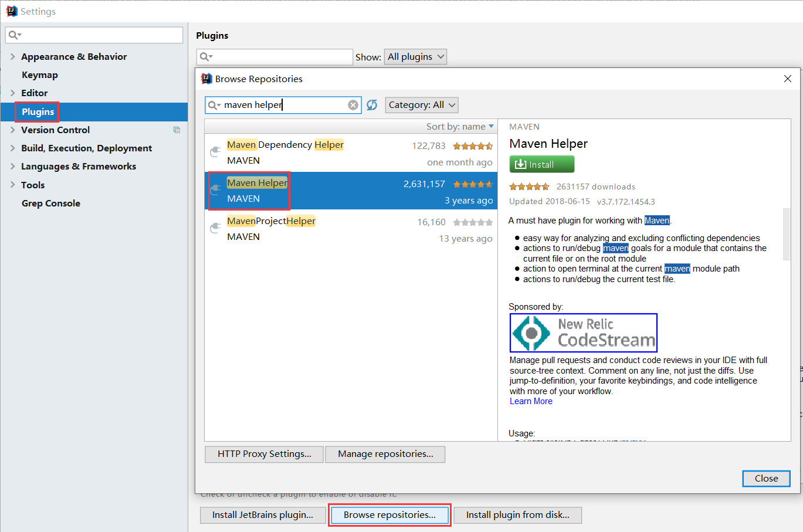Image resolution: width=803 pixels, height=532 pixels.
Task: Select Keymap in settings tree
Action: click(x=40, y=75)
